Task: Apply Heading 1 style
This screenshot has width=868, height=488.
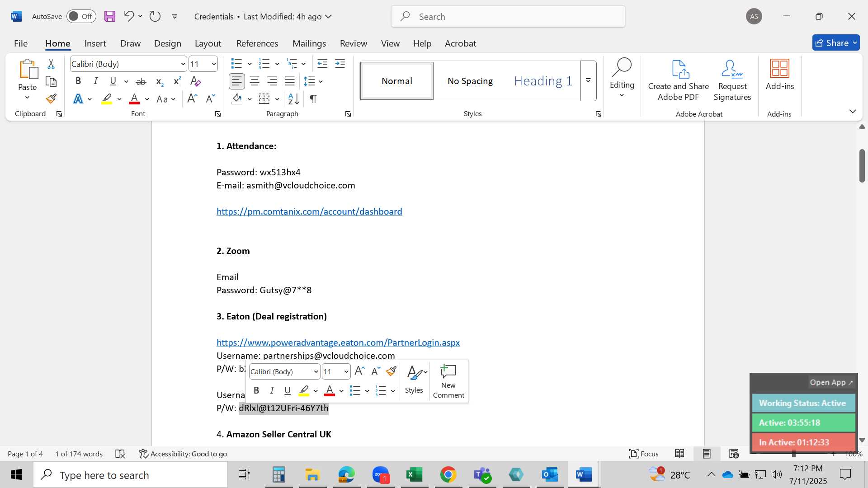Action: click(x=543, y=81)
